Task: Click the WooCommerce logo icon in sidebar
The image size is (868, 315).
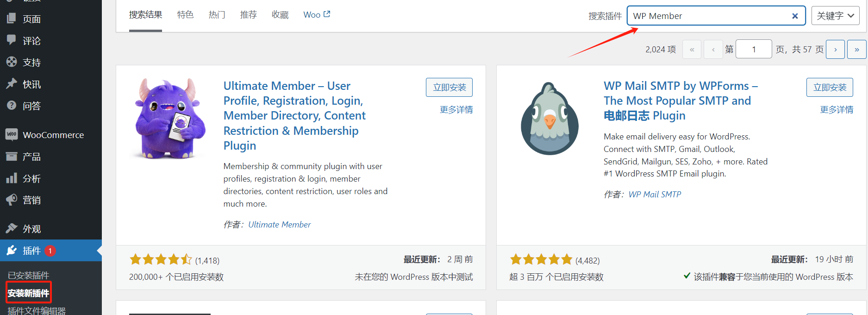Action: click(x=12, y=134)
